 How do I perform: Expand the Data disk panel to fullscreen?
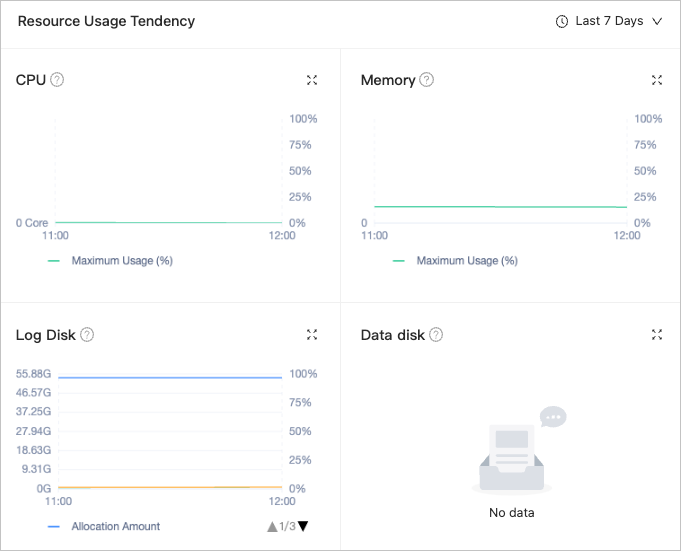click(x=657, y=335)
